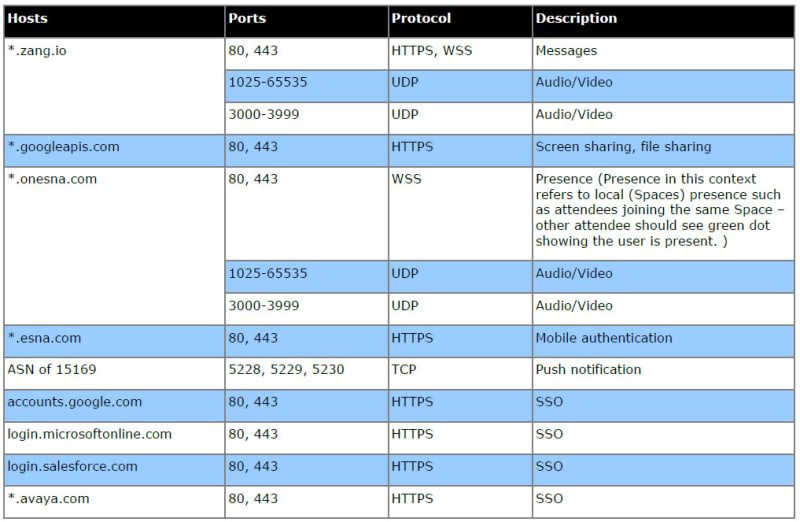The width and height of the screenshot is (800, 522).
Task: Click the "Ports" column header
Action: 307,21
